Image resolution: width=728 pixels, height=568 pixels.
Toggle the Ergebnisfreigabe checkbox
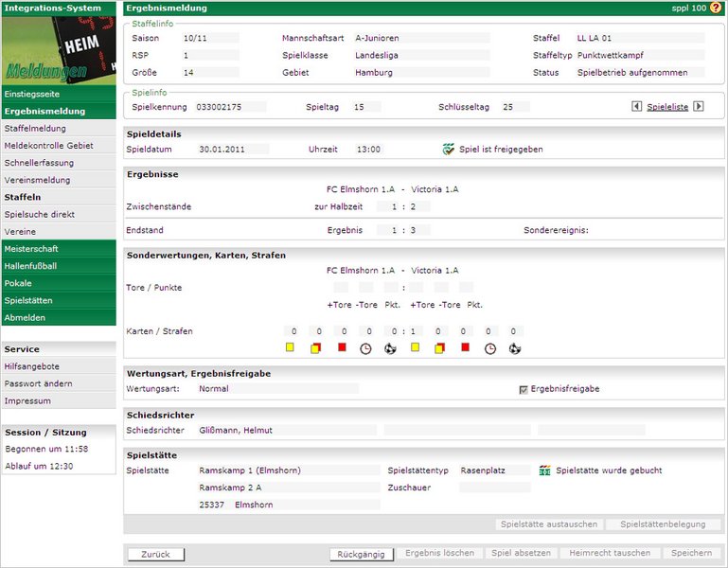pos(523,389)
